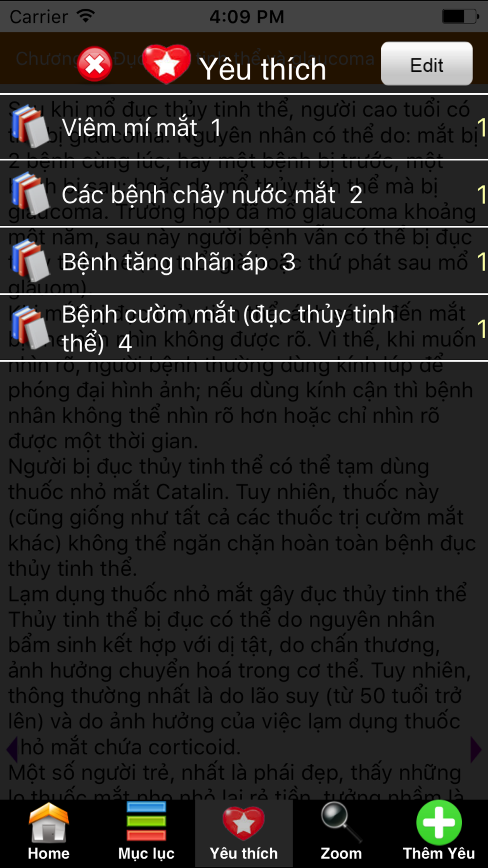Screen dimensions: 488x868
Task: Open 'Bệnh cườm mắt (đục thủy tinh thể) 4'
Action: tap(244, 328)
